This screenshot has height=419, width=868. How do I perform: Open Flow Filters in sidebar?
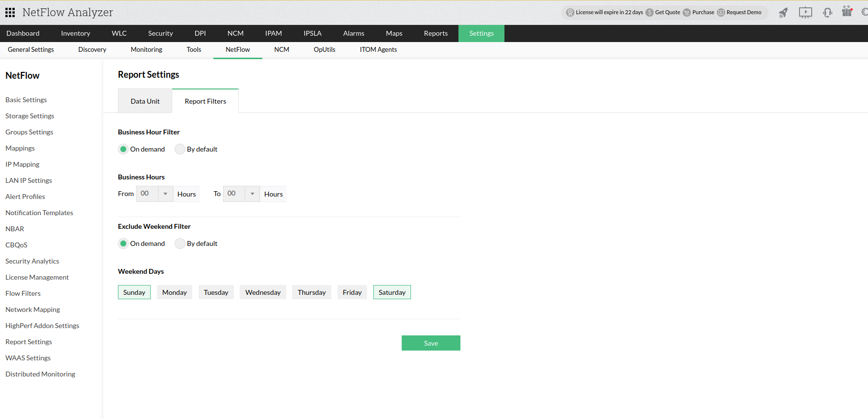[23, 293]
